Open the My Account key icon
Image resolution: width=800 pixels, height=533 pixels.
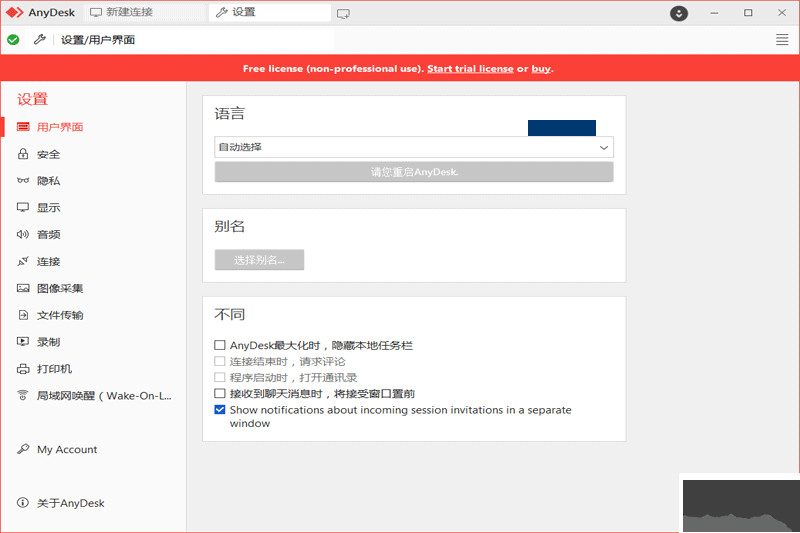[x=23, y=449]
